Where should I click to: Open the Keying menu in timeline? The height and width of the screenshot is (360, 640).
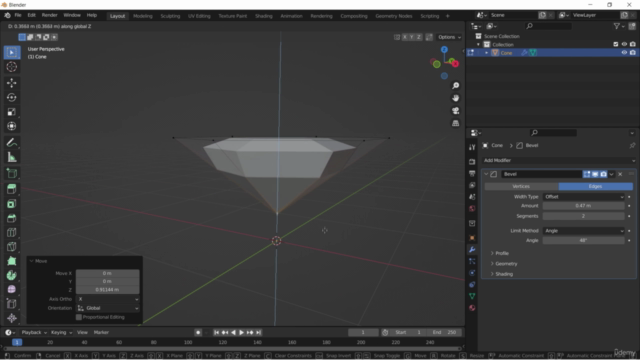(x=61, y=332)
